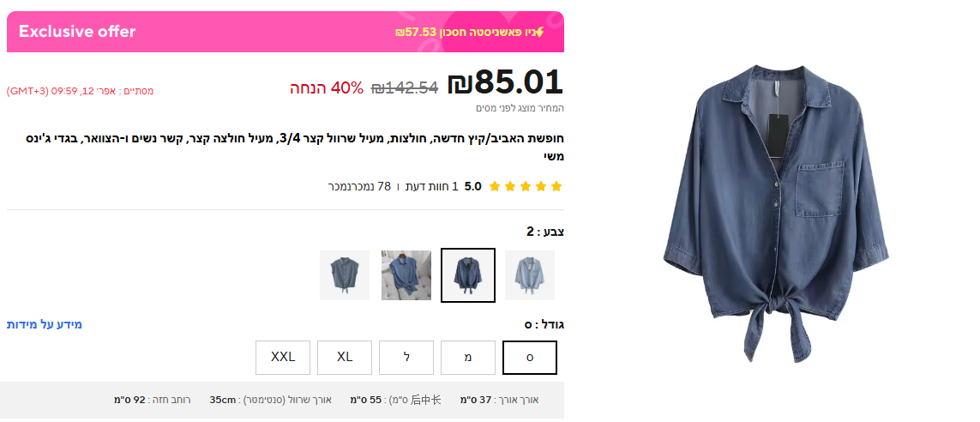This screenshot has height=422, width=980.
Task: Select the light blue shirt color thumbnail
Action: click(529, 275)
